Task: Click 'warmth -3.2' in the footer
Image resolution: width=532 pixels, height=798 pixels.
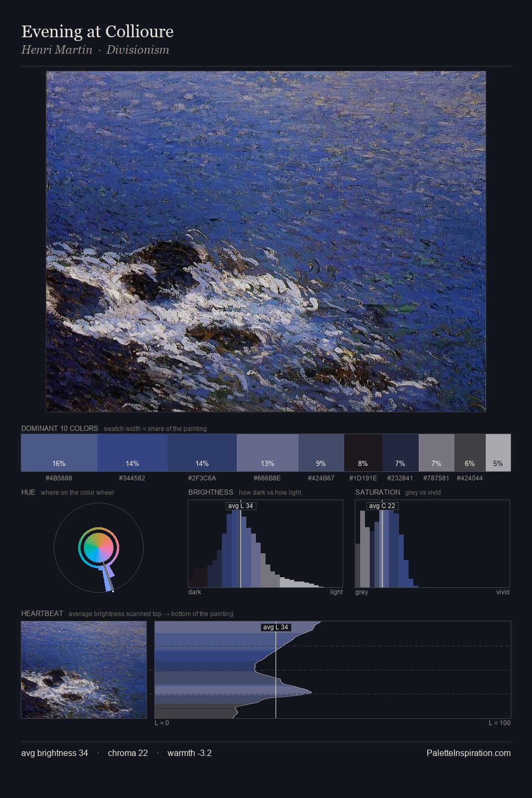Action: tap(189, 753)
